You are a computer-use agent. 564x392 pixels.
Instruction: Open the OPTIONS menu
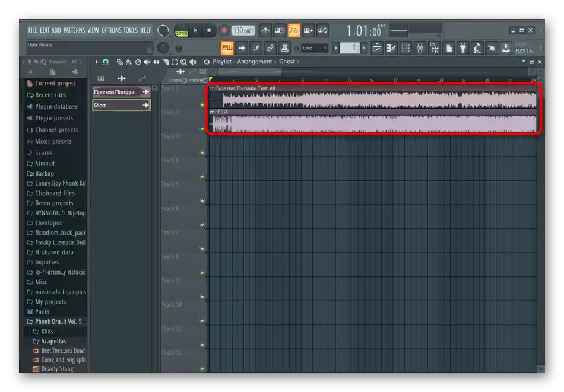click(111, 30)
